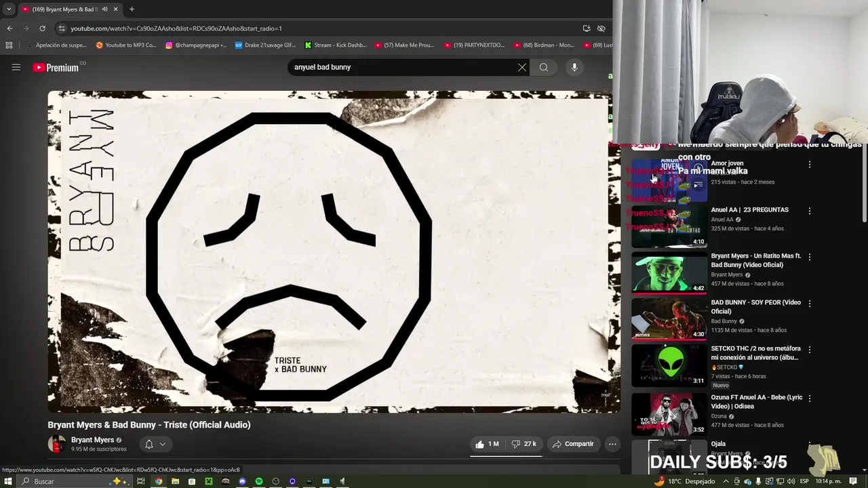This screenshot has width=868, height=488.
Task: Click Windows taskbar Buscar search box
Action: (x=75, y=481)
